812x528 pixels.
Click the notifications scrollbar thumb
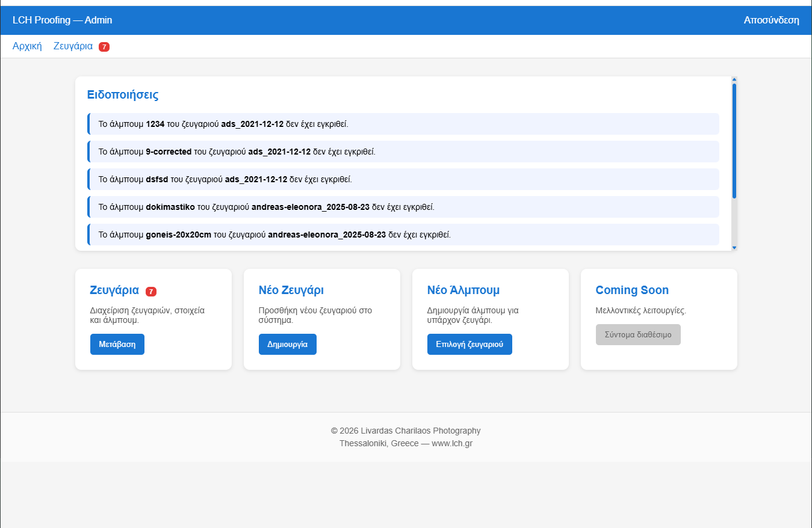click(x=734, y=141)
